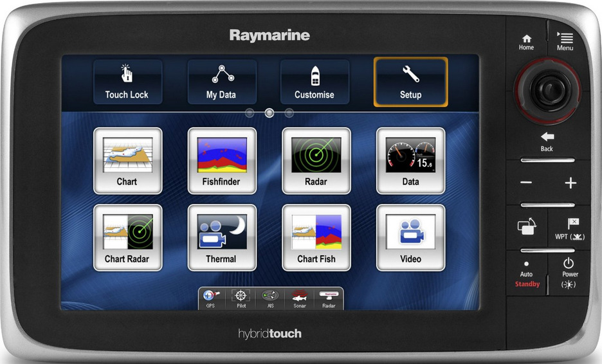This screenshot has height=364, width=602.
Task: Open the Data gauges tile
Action: tap(410, 161)
